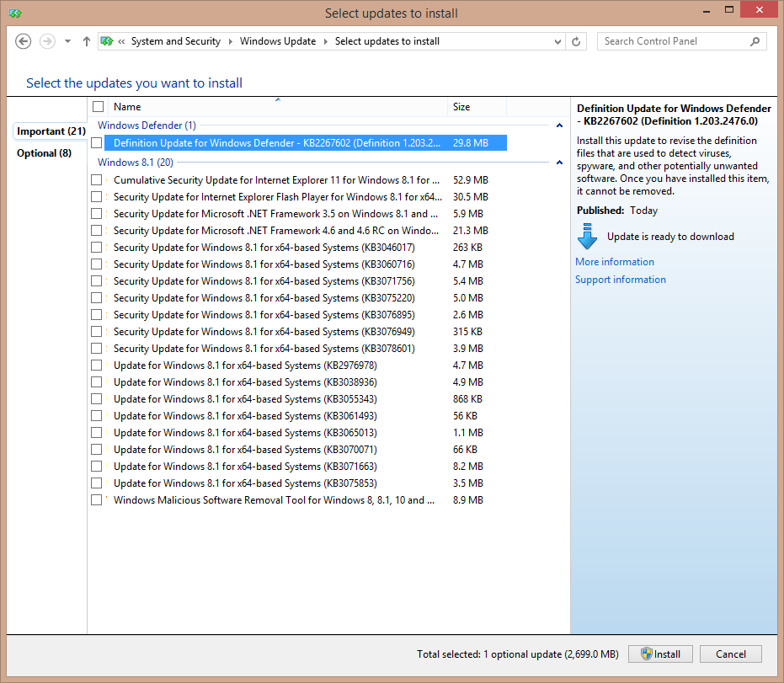Screen dimensions: 784x683
Task: Open the address bar history dropdown
Action: 557,41
